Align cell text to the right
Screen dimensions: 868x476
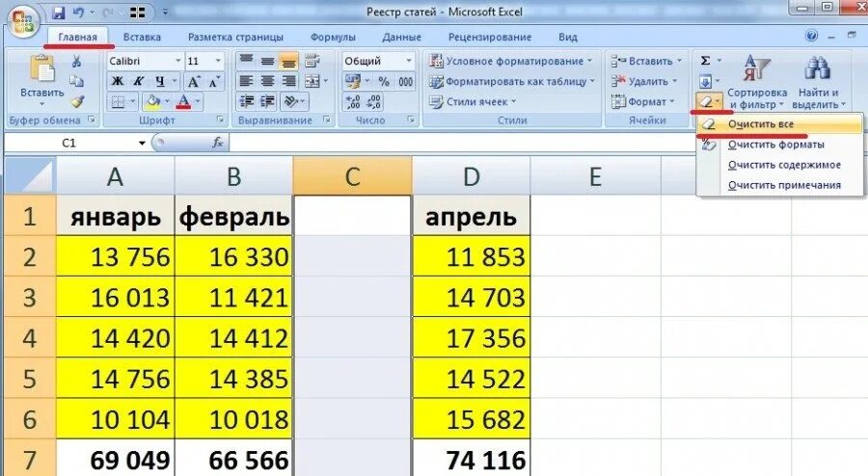(x=288, y=82)
